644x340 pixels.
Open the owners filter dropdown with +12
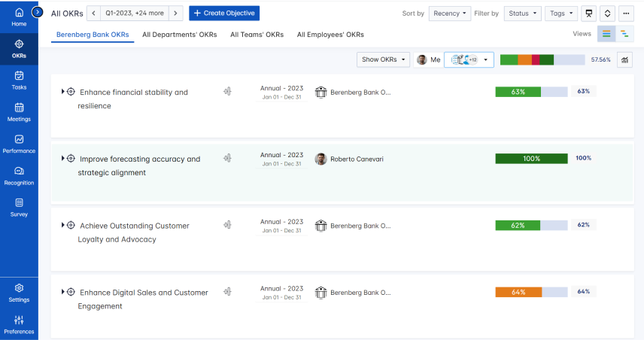point(469,60)
